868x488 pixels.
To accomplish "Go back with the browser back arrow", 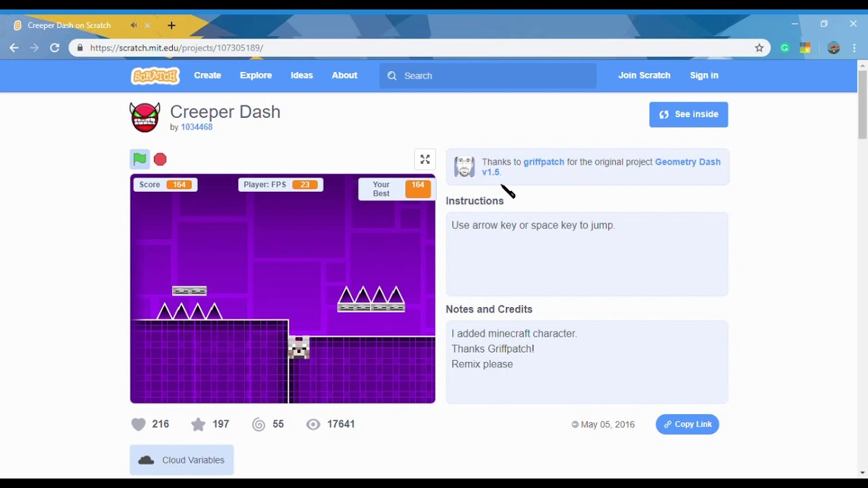I will point(14,48).
